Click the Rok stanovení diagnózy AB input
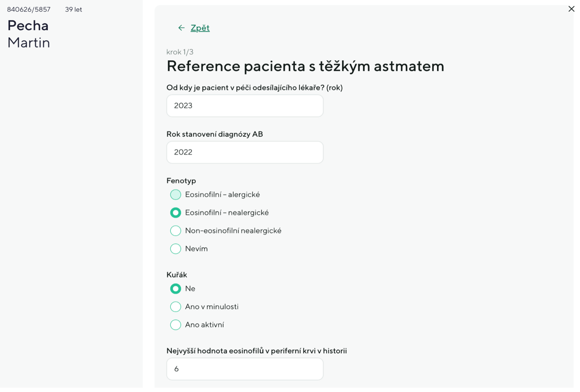This screenshot has width=580, height=392. click(245, 152)
